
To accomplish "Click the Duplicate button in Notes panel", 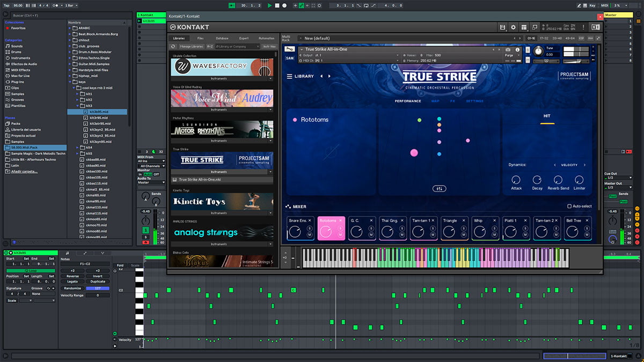I will point(98,282).
